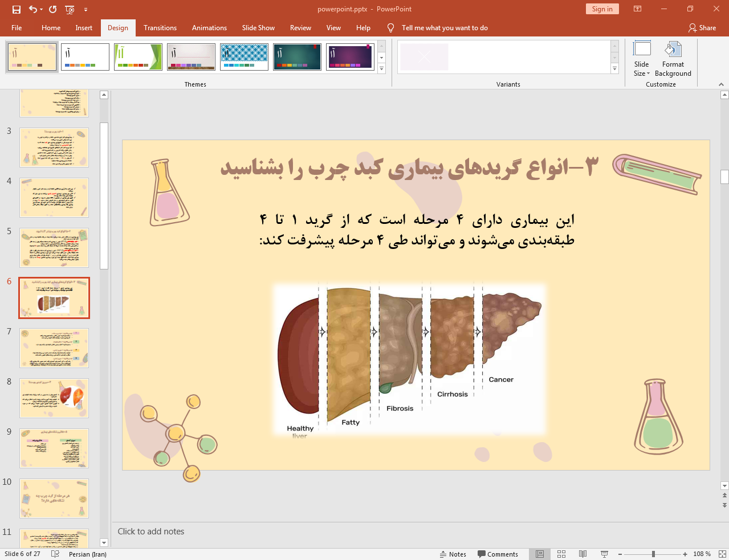The height and width of the screenshot is (560, 729).
Task: Switch to Reading View
Action: point(583,554)
